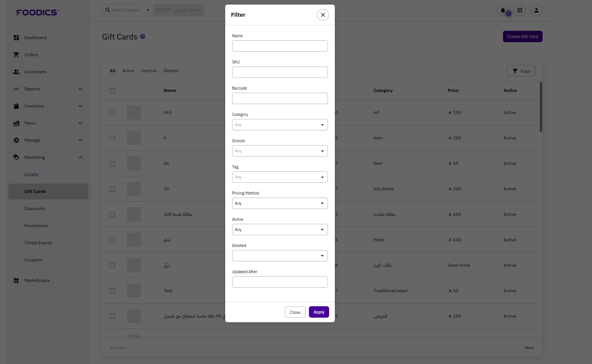Open the user profile icon
Screen dimensions: 592x364
[536, 10]
